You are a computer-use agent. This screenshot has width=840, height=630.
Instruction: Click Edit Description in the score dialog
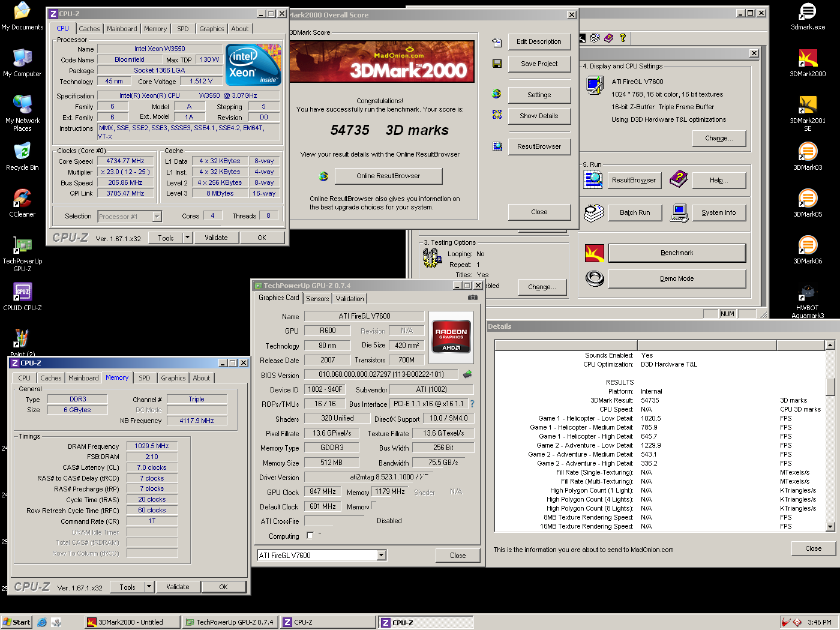click(x=539, y=41)
